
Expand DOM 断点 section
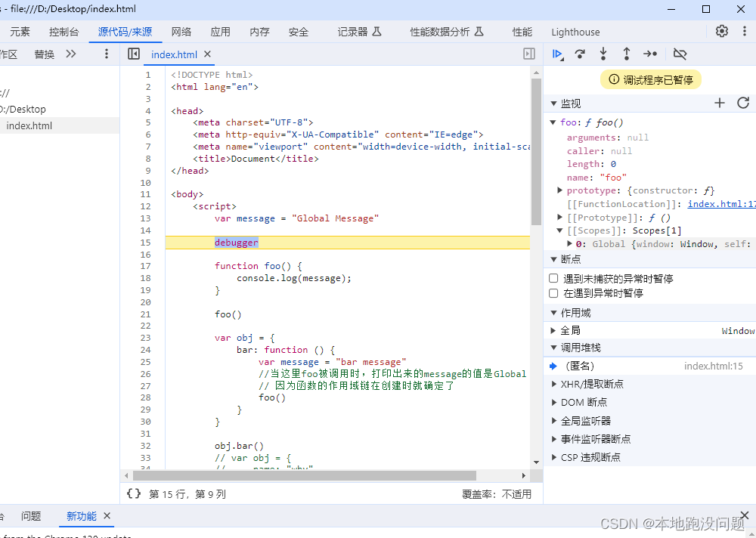pyautogui.click(x=554, y=402)
